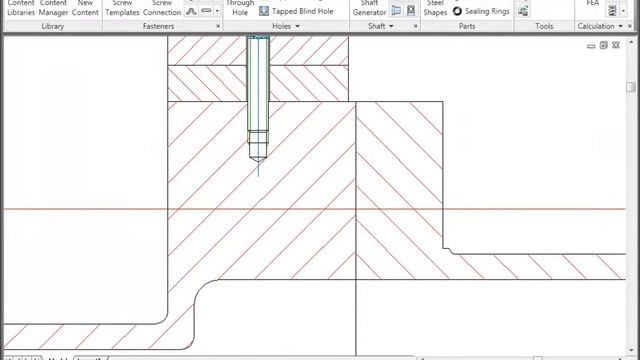Open the dropdown arrow next to the slot icon
This screenshot has width=640, height=360.
pyautogui.click(x=217, y=11)
